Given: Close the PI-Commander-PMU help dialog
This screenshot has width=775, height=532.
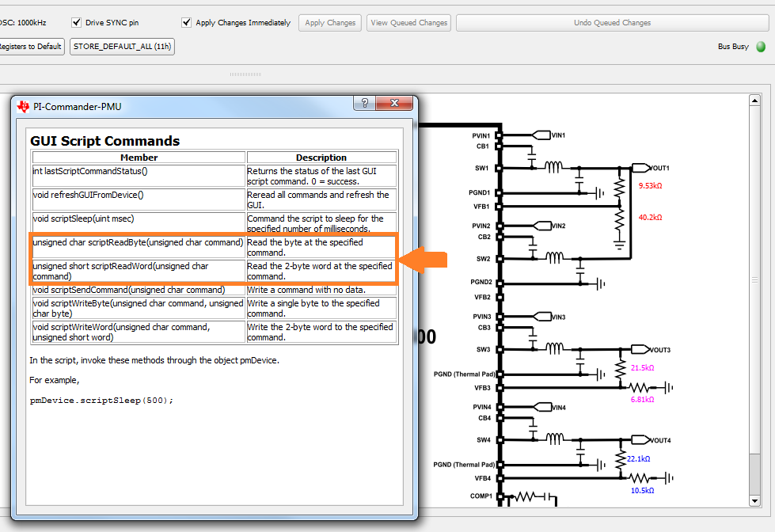Looking at the screenshot, I should coord(395,104).
